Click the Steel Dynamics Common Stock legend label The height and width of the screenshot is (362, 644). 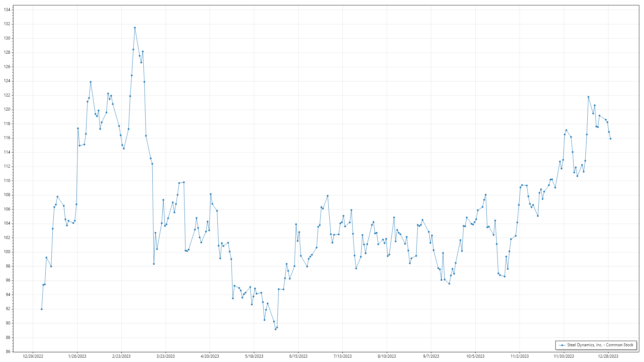[600, 345]
